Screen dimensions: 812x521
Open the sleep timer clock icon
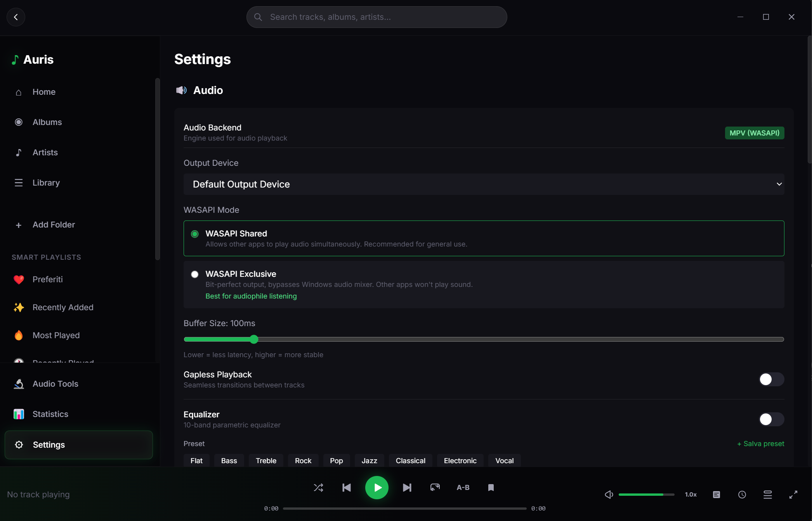[x=742, y=494]
